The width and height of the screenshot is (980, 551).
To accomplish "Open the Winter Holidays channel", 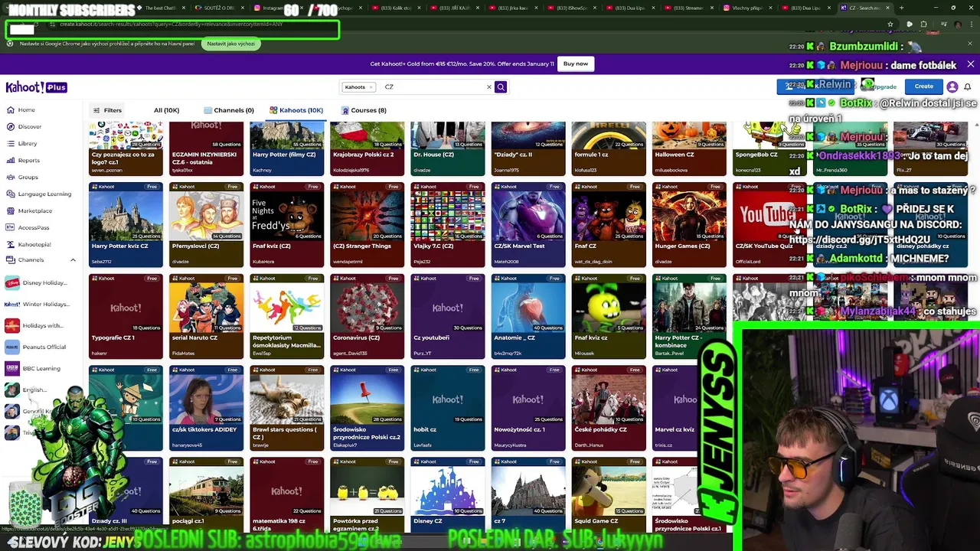I will [37, 304].
